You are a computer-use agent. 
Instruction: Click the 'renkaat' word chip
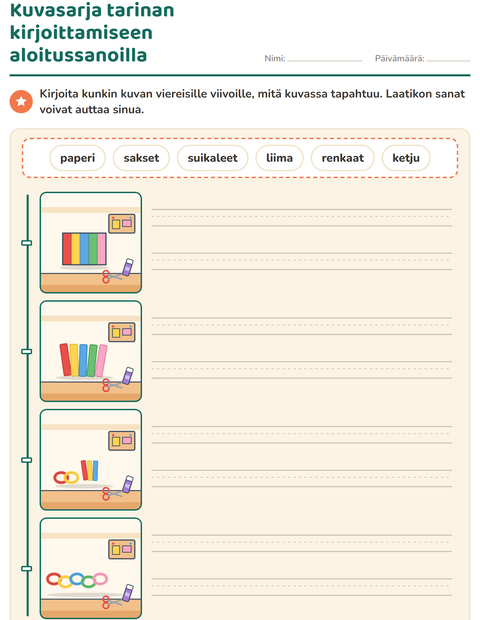pos(343,158)
